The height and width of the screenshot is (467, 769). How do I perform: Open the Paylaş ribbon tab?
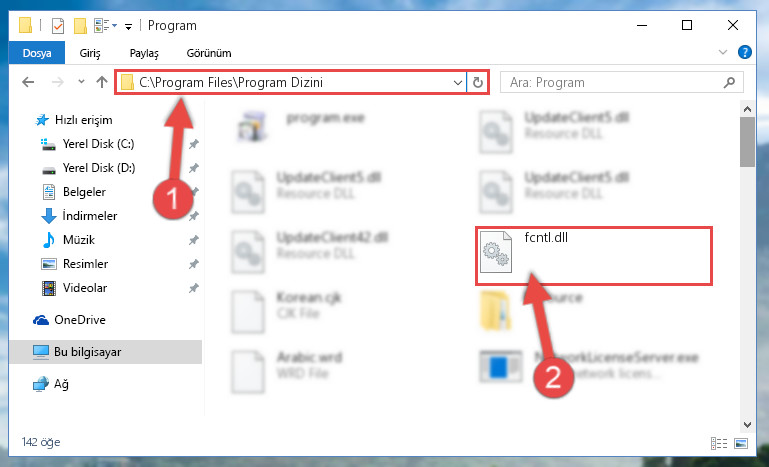144,53
